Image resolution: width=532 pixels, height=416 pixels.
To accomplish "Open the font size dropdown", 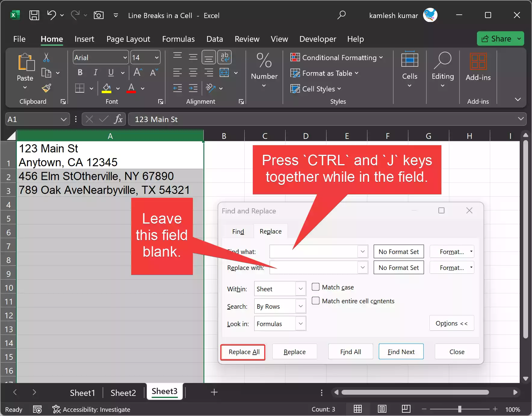I will pos(156,57).
